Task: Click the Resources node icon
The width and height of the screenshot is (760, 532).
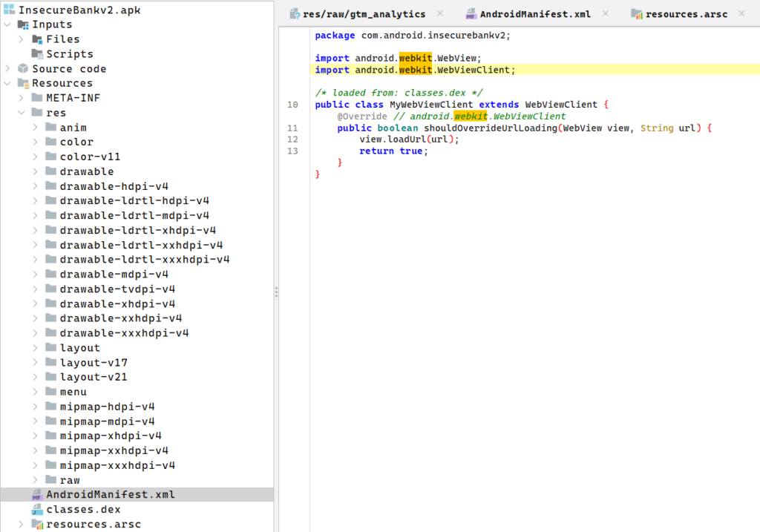Action: (x=23, y=83)
